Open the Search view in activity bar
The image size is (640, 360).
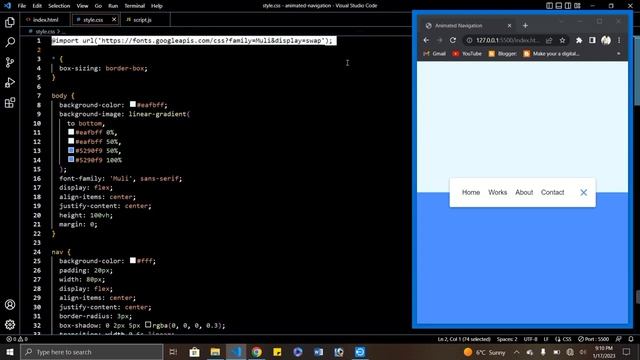click(x=10, y=42)
